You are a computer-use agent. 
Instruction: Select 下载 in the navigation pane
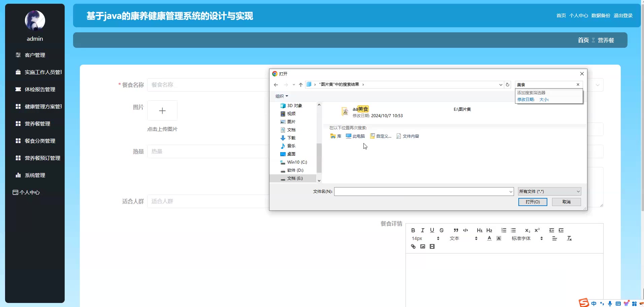tap(288, 138)
